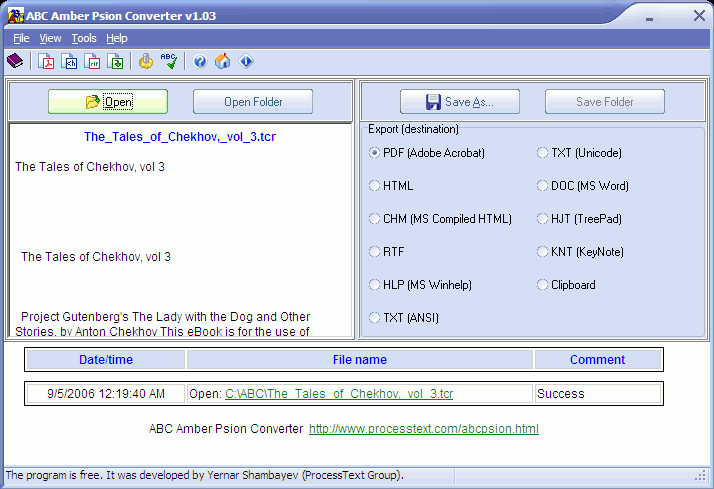Click the ABC spell check icon
Viewport: 714px width, 489px height.
169,61
